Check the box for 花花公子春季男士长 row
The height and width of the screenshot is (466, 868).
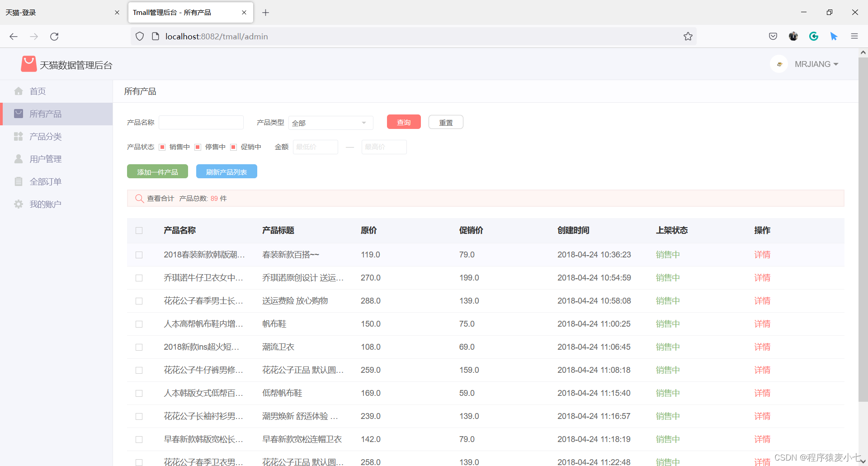pos(139,301)
